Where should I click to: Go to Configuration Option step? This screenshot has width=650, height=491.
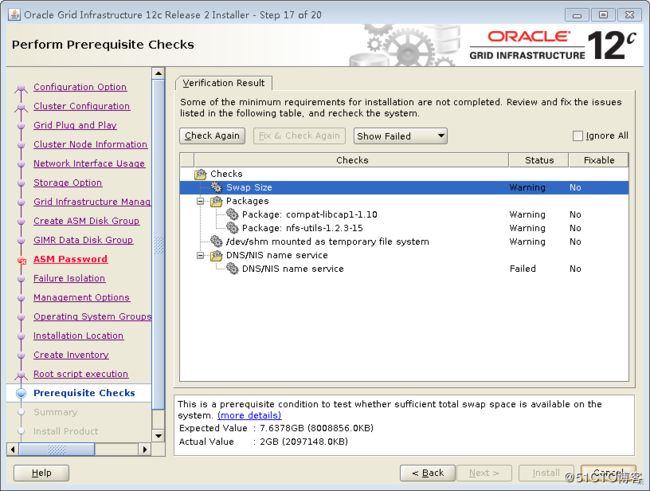80,87
